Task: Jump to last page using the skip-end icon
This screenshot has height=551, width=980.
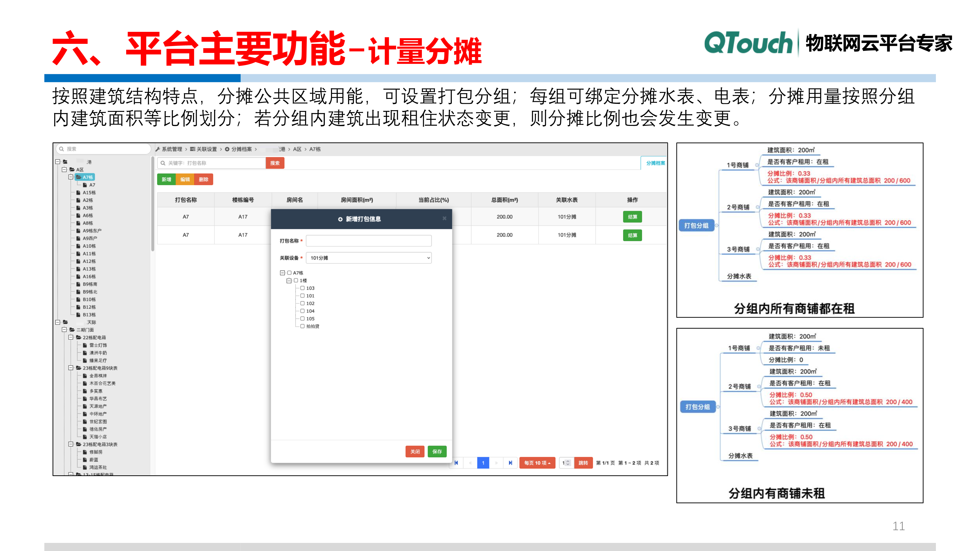Action: point(511,463)
